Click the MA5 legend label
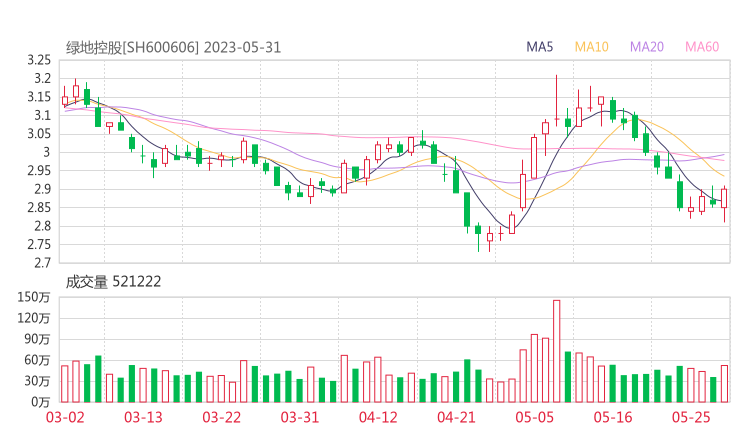 pyautogui.click(x=539, y=47)
